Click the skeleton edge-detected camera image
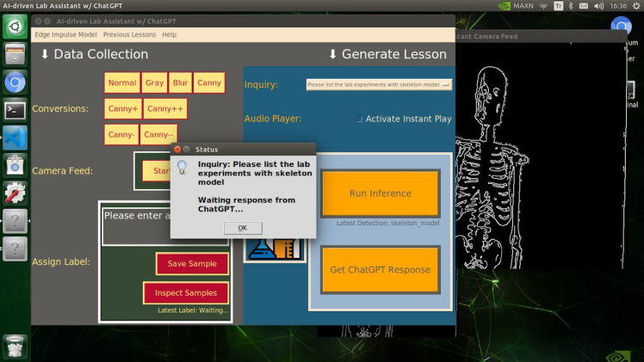The image size is (644, 362). (539, 156)
